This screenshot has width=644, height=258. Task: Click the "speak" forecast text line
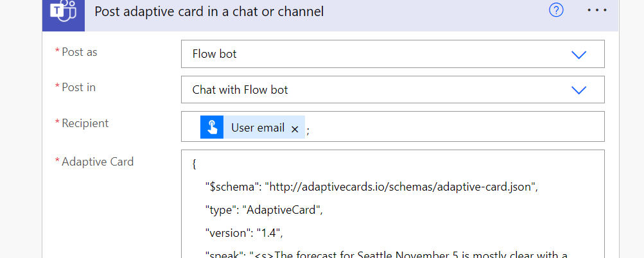point(385,254)
